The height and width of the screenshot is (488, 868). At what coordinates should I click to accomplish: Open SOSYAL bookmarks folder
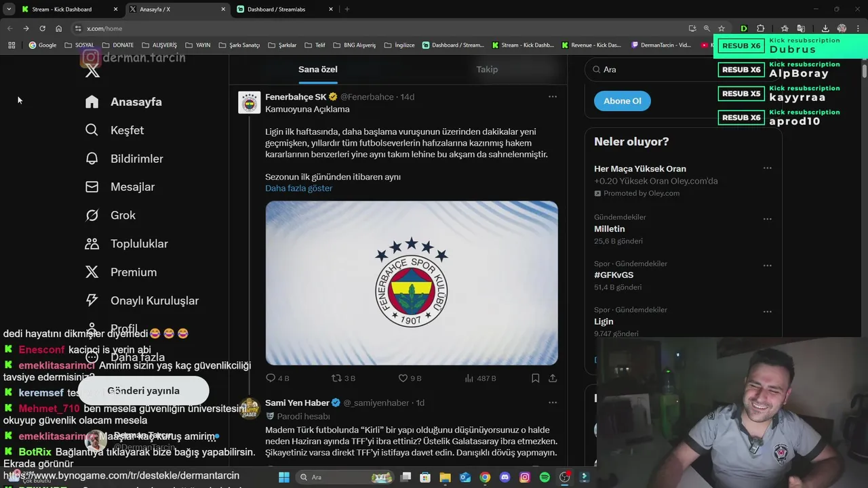79,45
